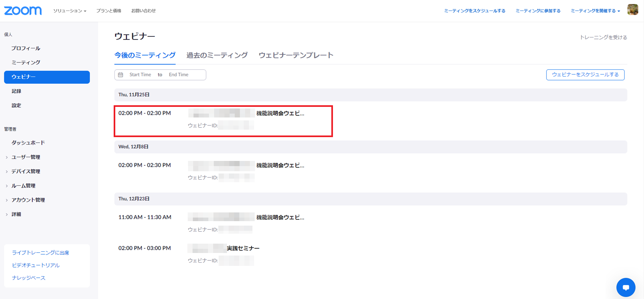Viewport: 644px width, 299px height.
Task: Open the 実践セミナー webinar entry
Action: tap(243, 248)
